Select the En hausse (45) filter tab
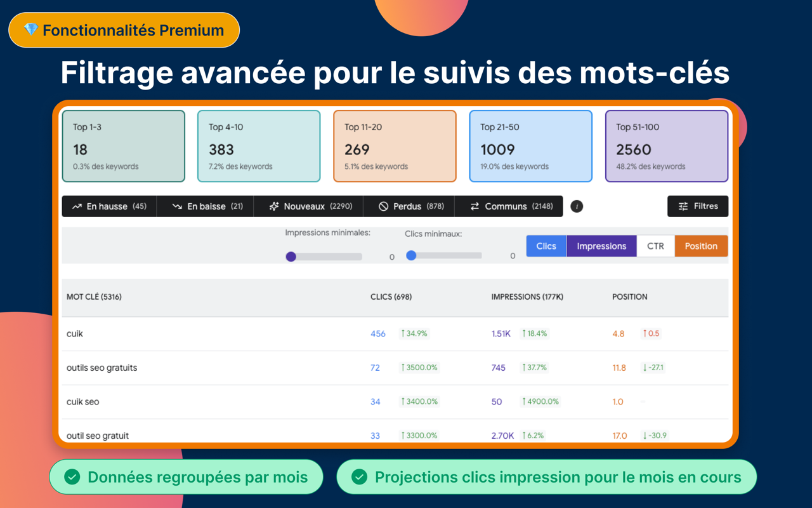The height and width of the screenshot is (508, 812). (x=109, y=206)
